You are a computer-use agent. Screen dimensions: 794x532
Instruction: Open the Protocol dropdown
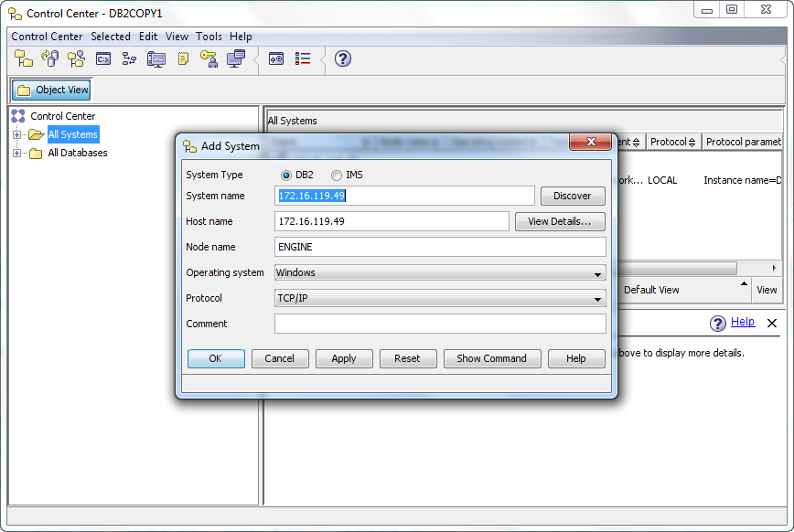click(x=440, y=298)
